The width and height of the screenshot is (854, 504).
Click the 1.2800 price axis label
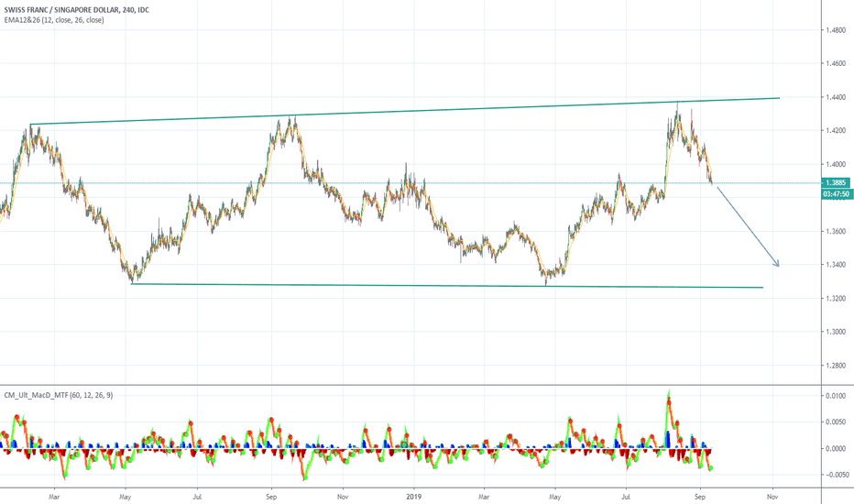(836, 366)
